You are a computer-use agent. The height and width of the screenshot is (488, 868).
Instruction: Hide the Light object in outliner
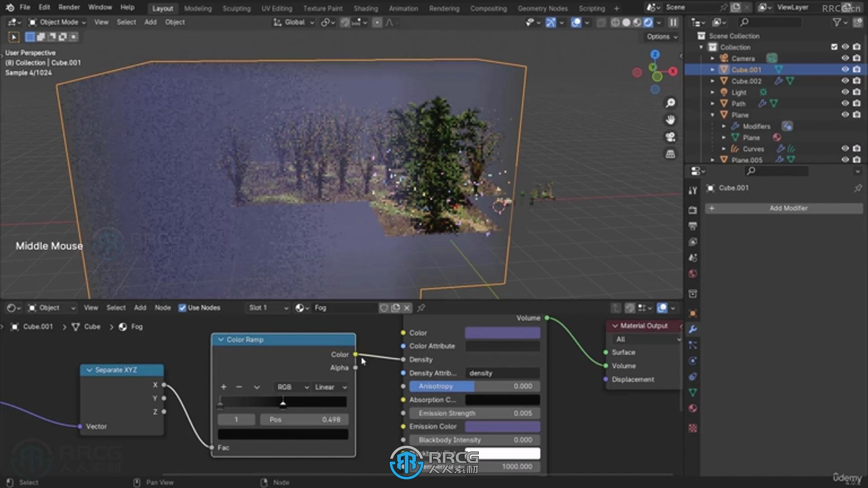[845, 92]
